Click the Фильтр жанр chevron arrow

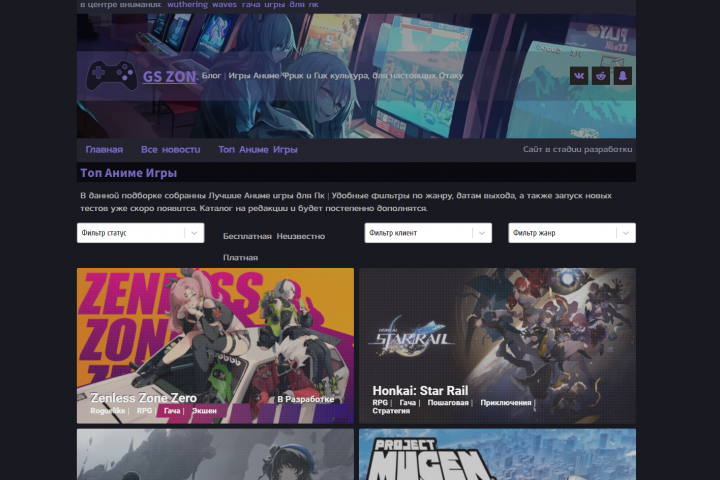pos(625,233)
